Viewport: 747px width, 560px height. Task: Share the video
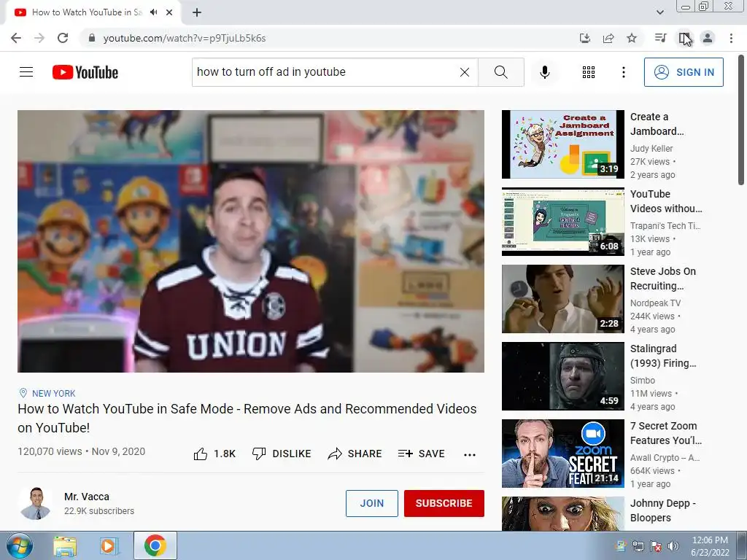355,454
